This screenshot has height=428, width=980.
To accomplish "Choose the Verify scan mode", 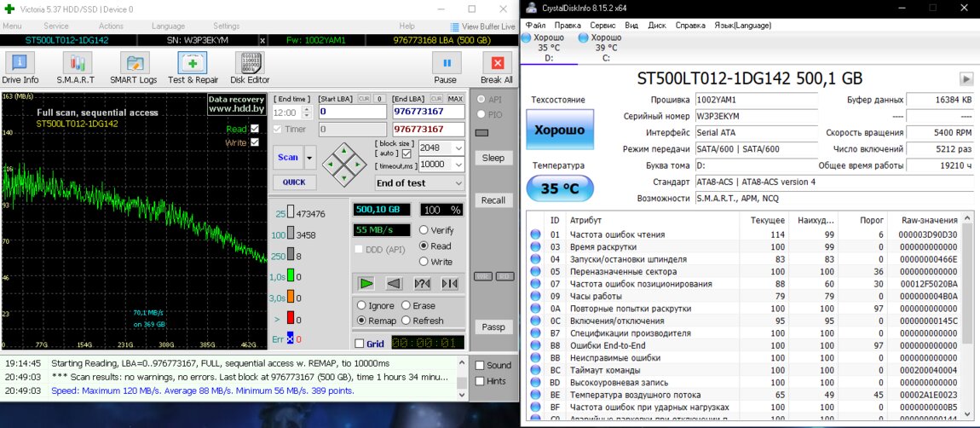I will (x=424, y=230).
